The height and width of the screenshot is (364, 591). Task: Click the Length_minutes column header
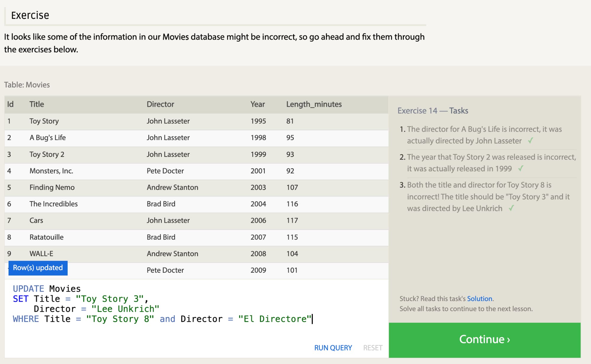[314, 104]
